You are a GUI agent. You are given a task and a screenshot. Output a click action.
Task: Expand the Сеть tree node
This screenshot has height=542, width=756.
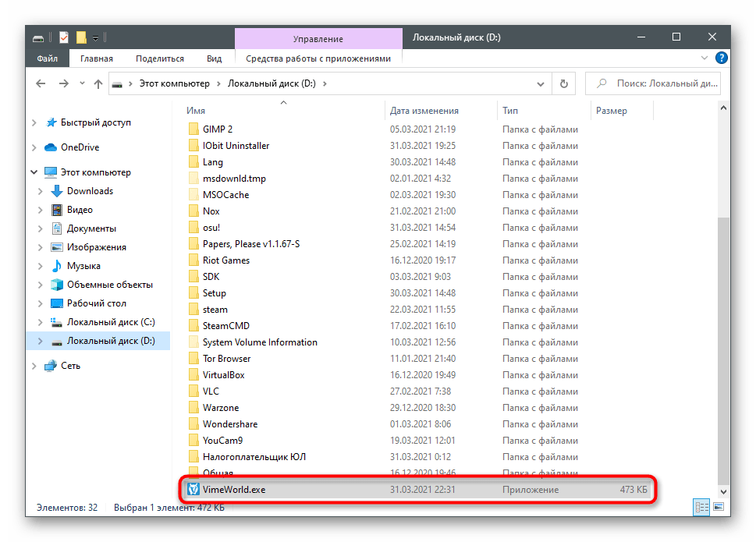click(x=34, y=366)
